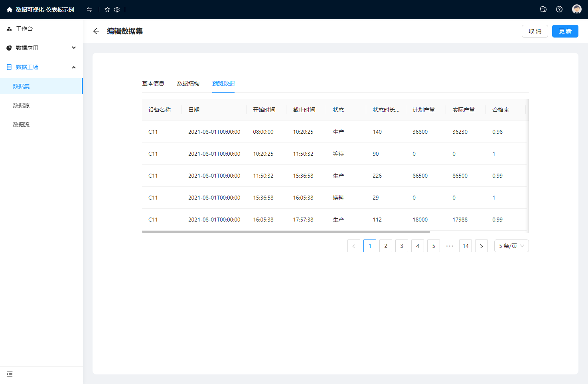588x384 pixels.
Task: Click the horizontal scrollbar under the table
Action: pyautogui.click(x=286, y=232)
